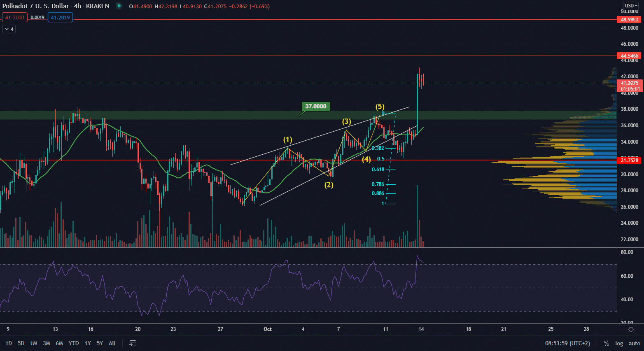Select the yellow wave (5) label
Image resolution: width=644 pixels, height=351 pixels.
coord(380,107)
